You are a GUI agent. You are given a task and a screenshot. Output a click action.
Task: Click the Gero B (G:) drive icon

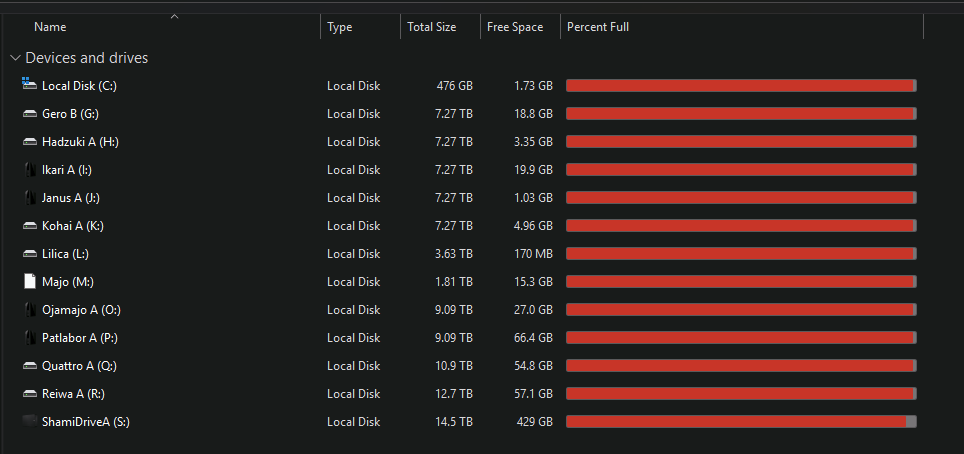coord(30,114)
